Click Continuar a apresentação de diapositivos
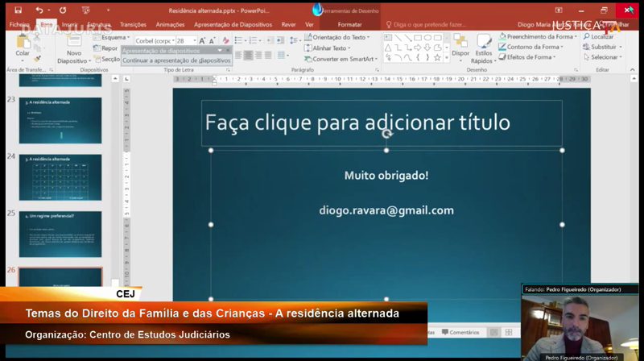 click(175, 60)
